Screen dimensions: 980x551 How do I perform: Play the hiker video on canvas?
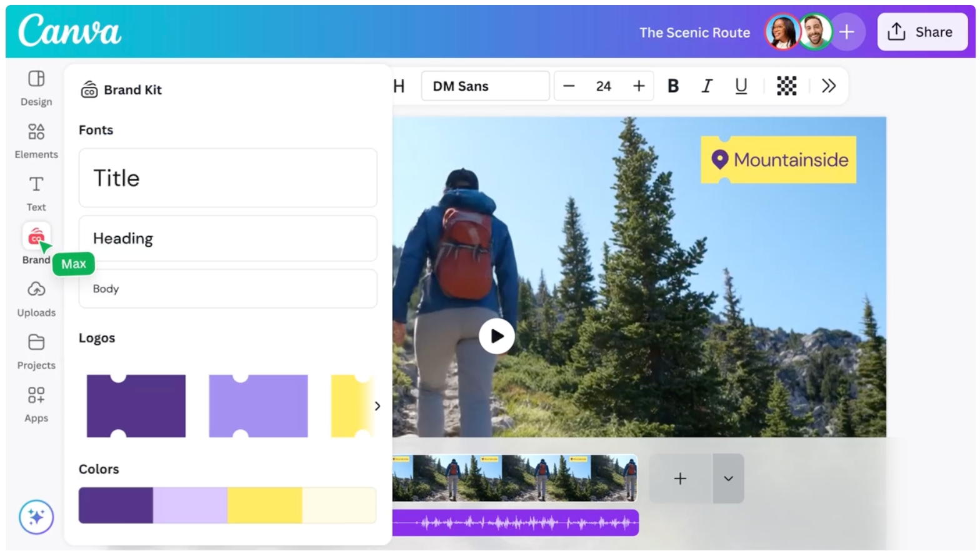pos(497,336)
